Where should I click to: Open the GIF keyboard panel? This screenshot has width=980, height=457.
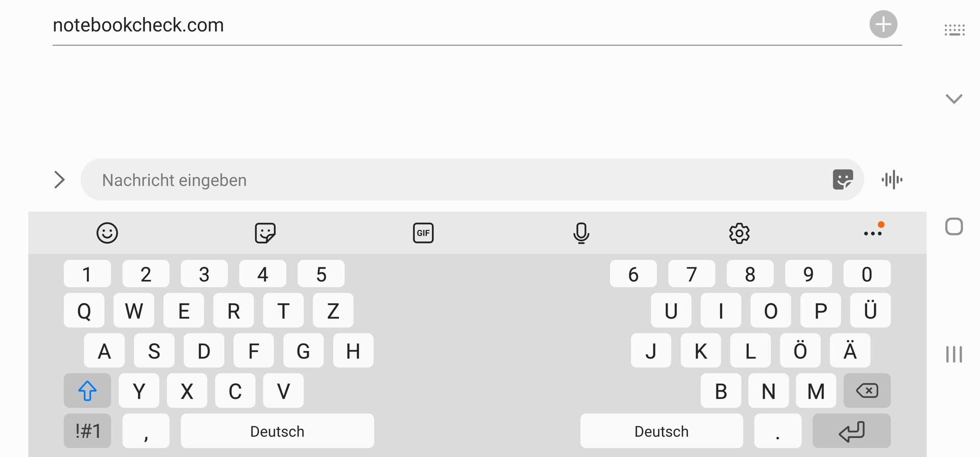pyautogui.click(x=423, y=233)
